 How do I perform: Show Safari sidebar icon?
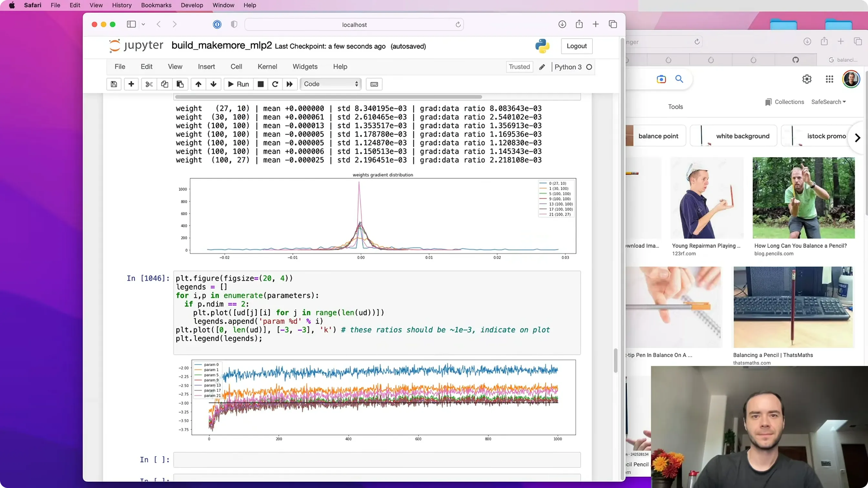coord(131,24)
